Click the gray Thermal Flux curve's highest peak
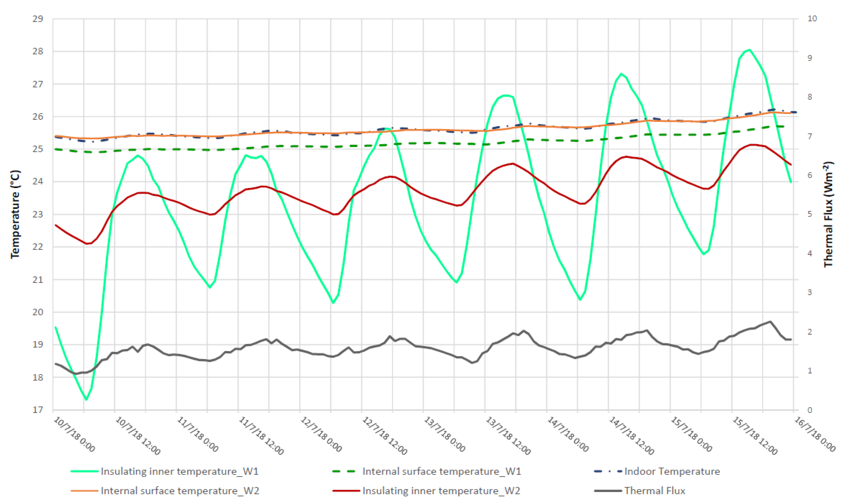The height and width of the screenshot is (504, 856). [770, 321]
